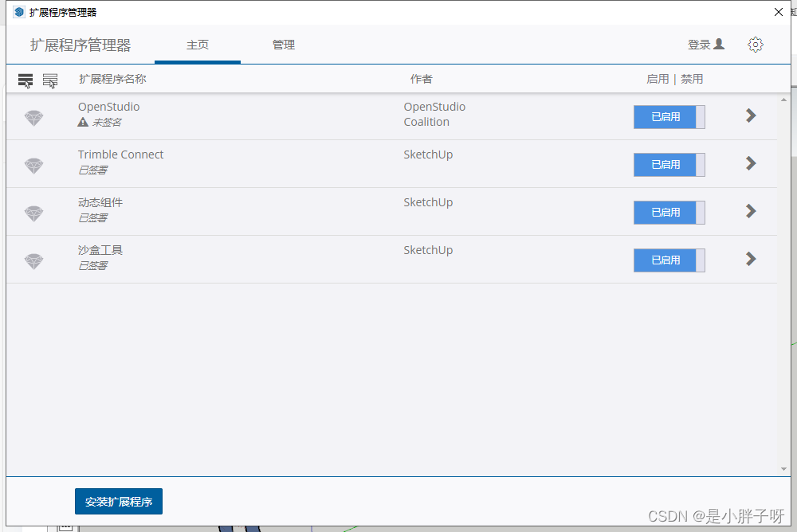Select the 沙盒工具 extension name
The image size is (797, 532).
click(x=100, y=250)
